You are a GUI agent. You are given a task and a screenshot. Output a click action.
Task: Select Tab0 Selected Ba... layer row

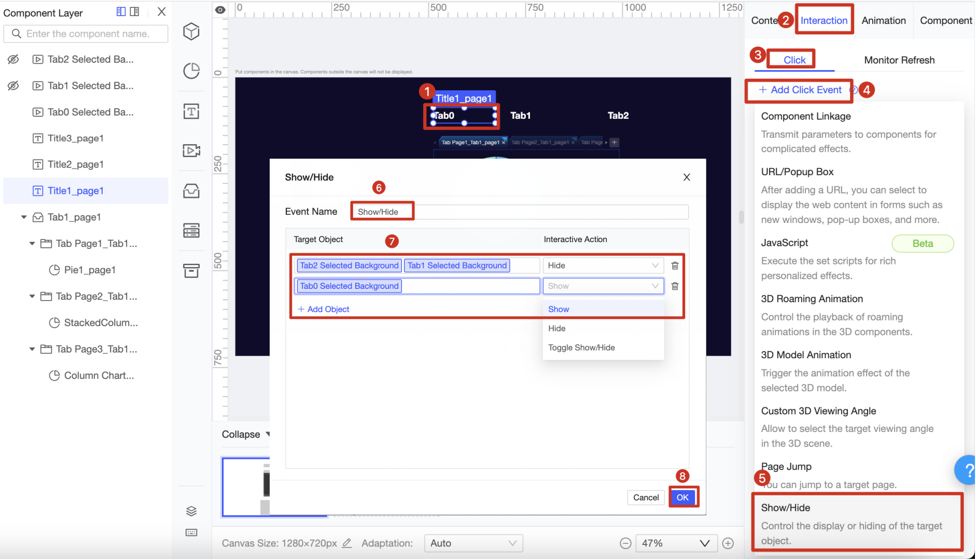click(x=86, y=112)
